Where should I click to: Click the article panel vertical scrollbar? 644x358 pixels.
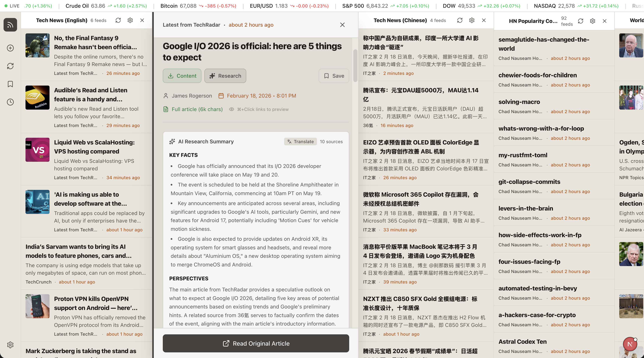(x=355, y=65)
